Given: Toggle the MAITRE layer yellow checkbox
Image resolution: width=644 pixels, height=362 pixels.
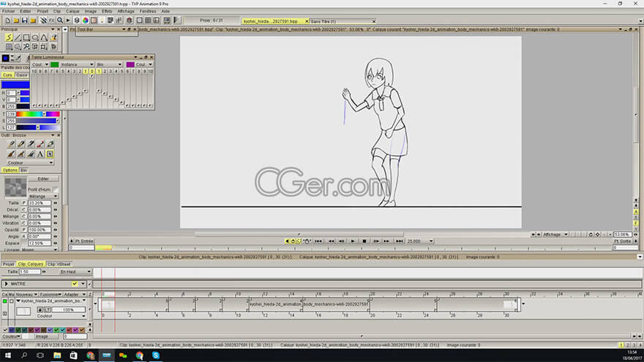Looking at the screenshot, I should pos(75,284).
